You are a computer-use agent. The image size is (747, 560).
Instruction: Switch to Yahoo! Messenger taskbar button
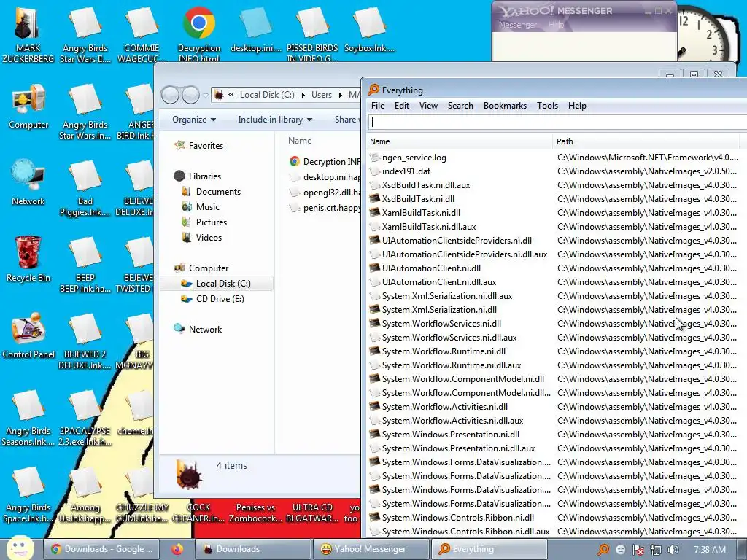[x=371, y=549]
